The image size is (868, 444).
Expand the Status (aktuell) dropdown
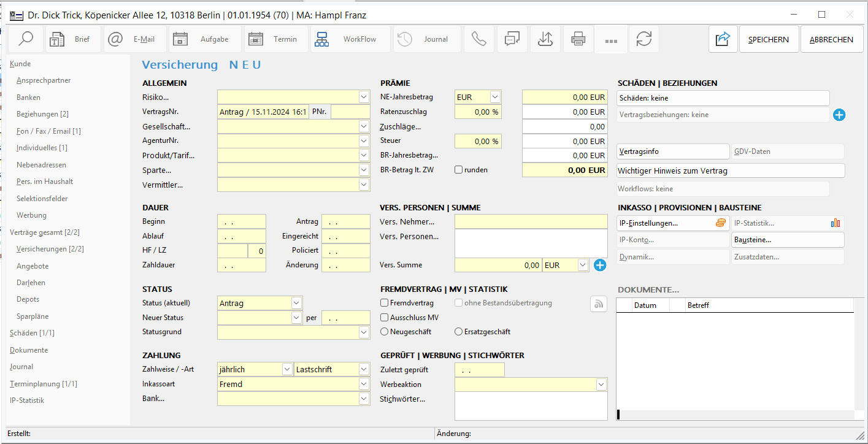click(296, 303)
